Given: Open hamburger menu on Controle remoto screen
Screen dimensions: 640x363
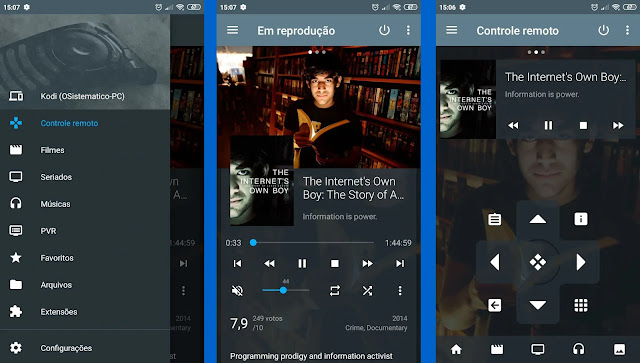Looking at the screenshot, I should pos(451,30).
